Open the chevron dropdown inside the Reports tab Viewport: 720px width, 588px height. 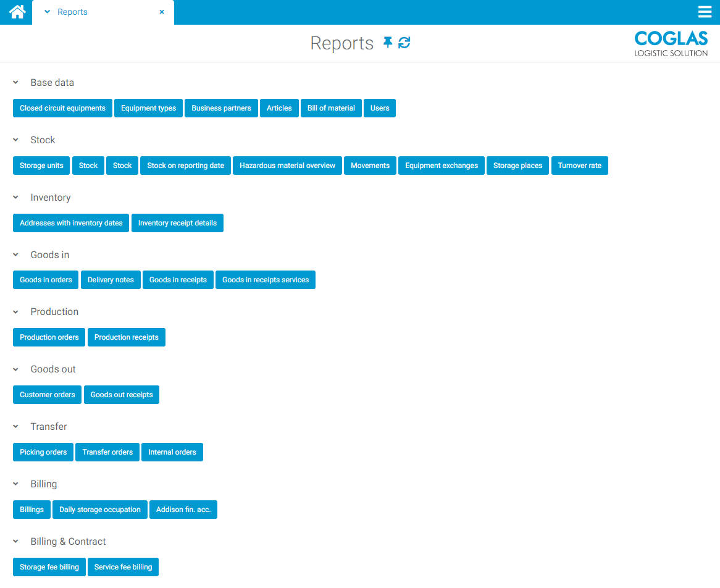click(46, 12)
